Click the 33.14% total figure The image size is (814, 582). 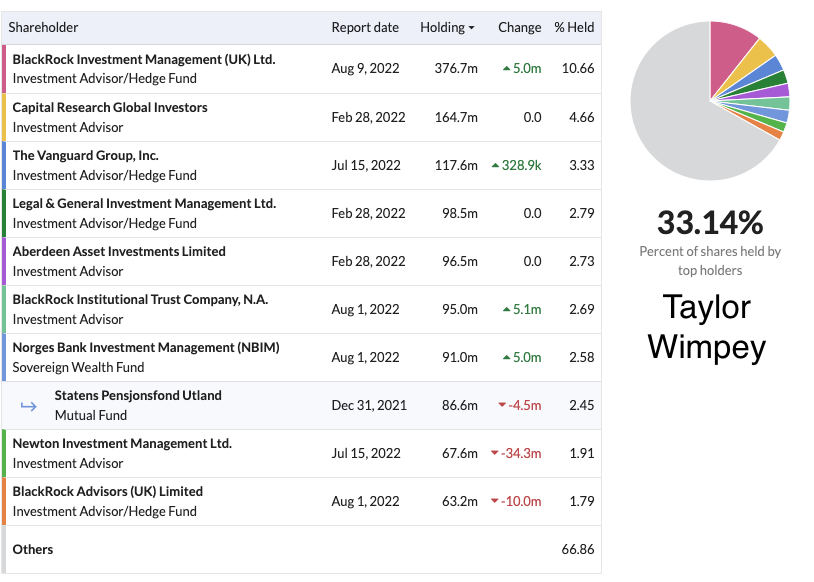click(710, 222)
